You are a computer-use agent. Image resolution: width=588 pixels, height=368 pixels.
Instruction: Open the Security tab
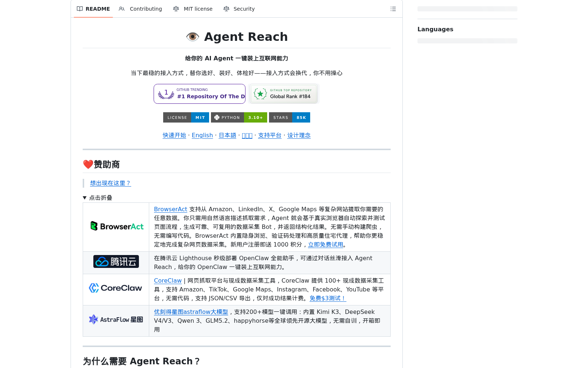(x=239, y=9)
